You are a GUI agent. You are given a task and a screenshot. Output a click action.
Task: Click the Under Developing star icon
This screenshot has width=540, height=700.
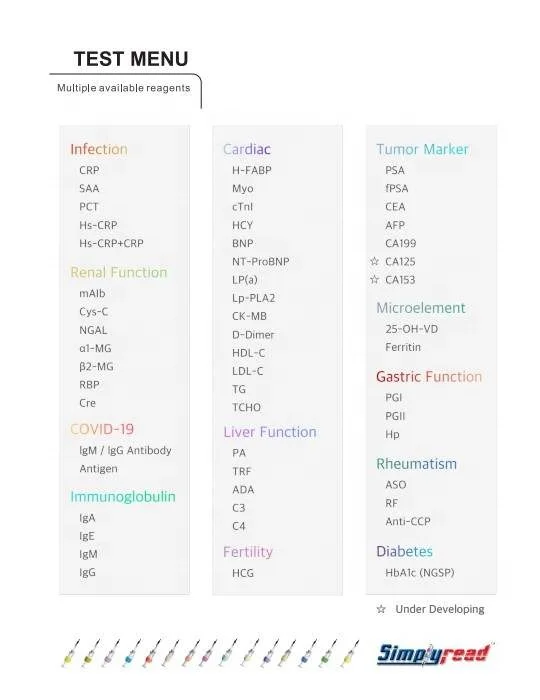tap(381, 609)
